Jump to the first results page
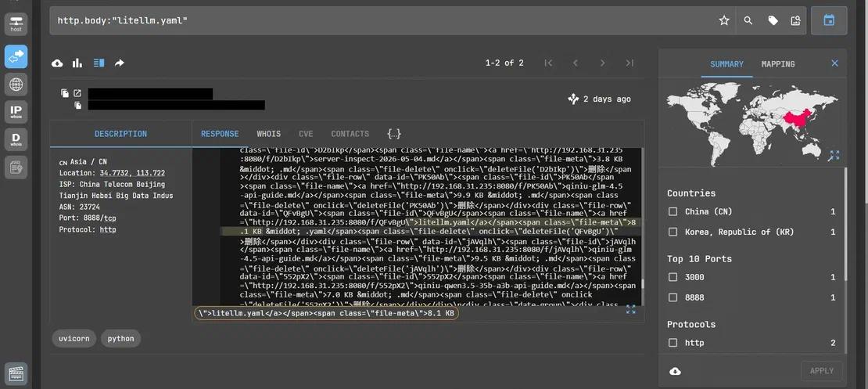Image resolution: width=868 pixels, height=389 pixels. tap(548, 63)
